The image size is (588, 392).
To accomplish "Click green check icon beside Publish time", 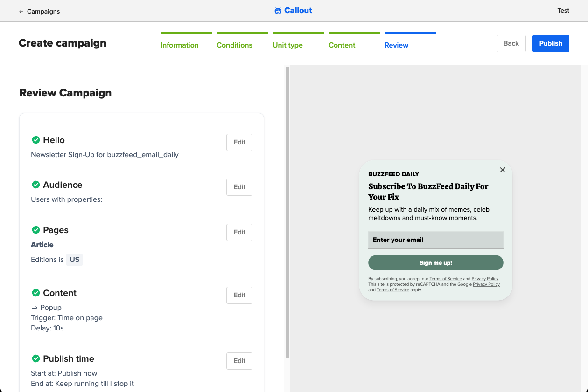I will click(35, 358).
